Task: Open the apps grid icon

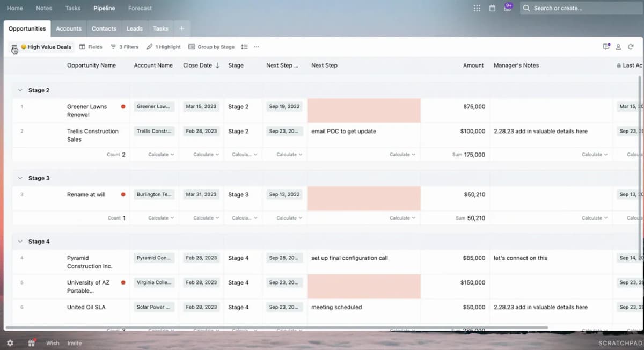Action: point(477,8)
